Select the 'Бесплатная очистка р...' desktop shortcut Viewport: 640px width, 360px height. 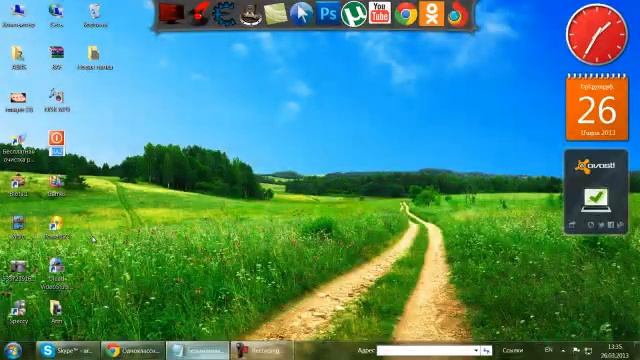(x=18, y=149)
